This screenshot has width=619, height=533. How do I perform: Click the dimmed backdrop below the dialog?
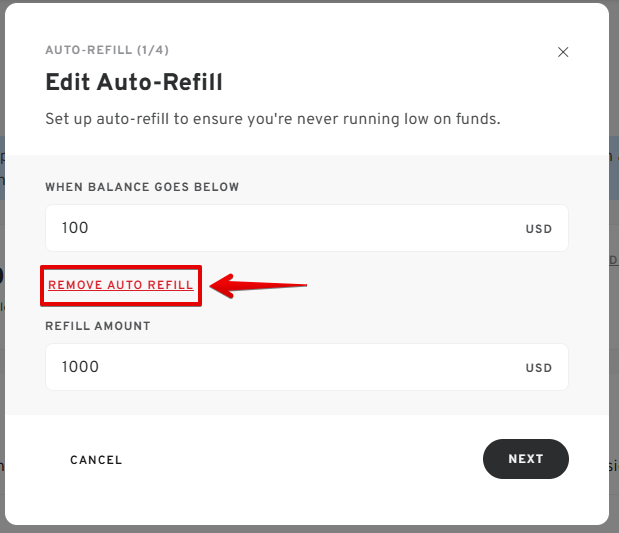point(310,529)
